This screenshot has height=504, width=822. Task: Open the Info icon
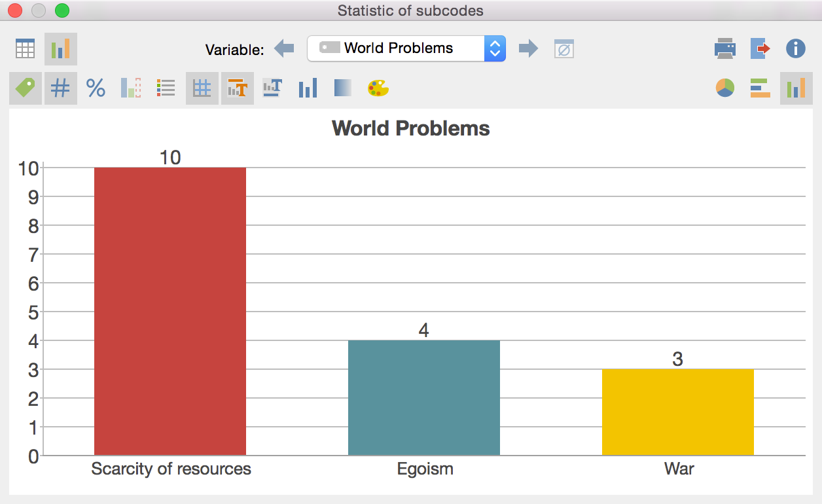(x=795, y=49)
